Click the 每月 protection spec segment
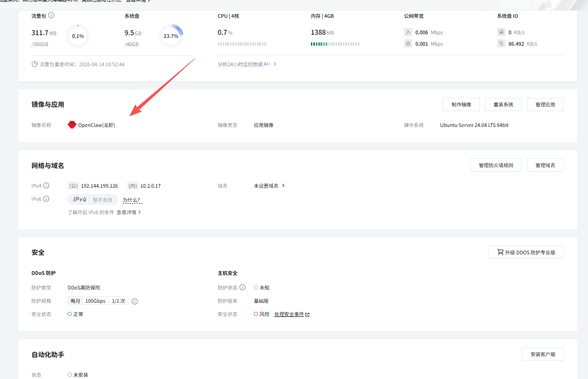 (x=75, y=301)
